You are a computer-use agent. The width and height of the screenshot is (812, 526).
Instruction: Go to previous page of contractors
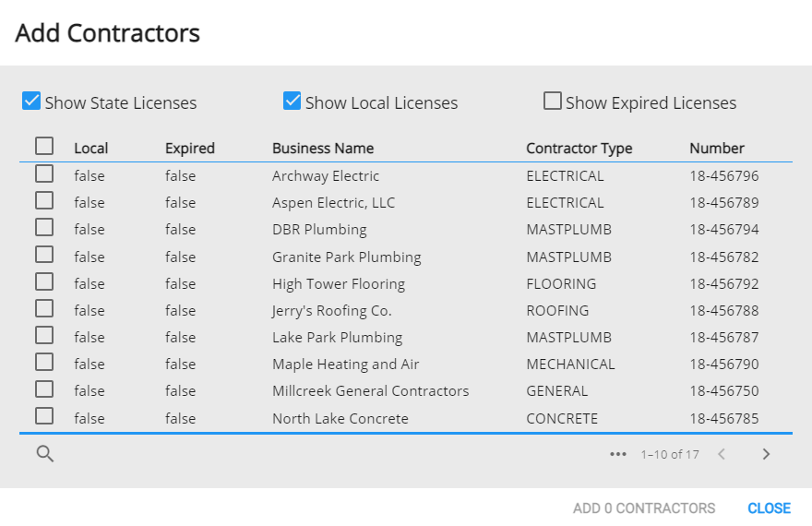tap(722, 455)
